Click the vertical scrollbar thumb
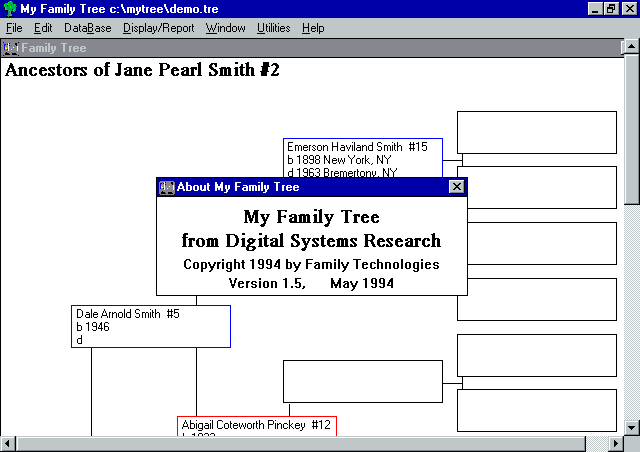The image size is (640, 452). pyautogui.click(x=631, y=129)
